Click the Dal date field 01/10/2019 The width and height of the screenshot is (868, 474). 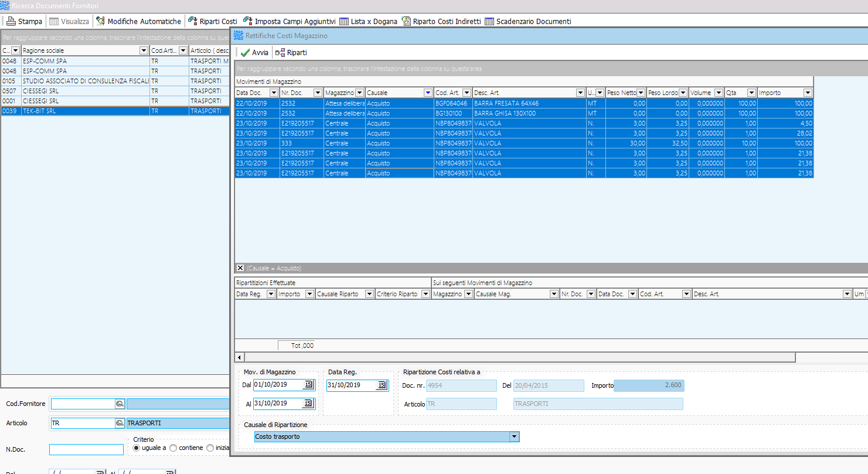tap(278, 385)
